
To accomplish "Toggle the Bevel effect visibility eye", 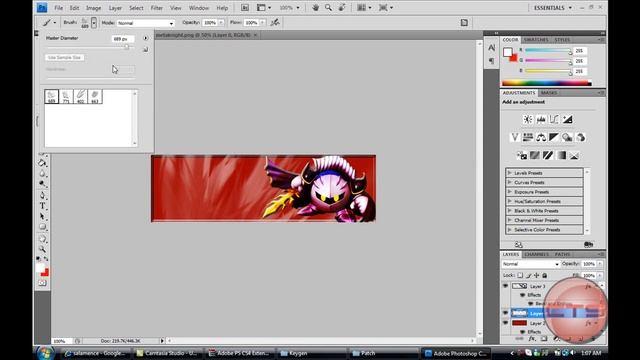I will point(531,304).
